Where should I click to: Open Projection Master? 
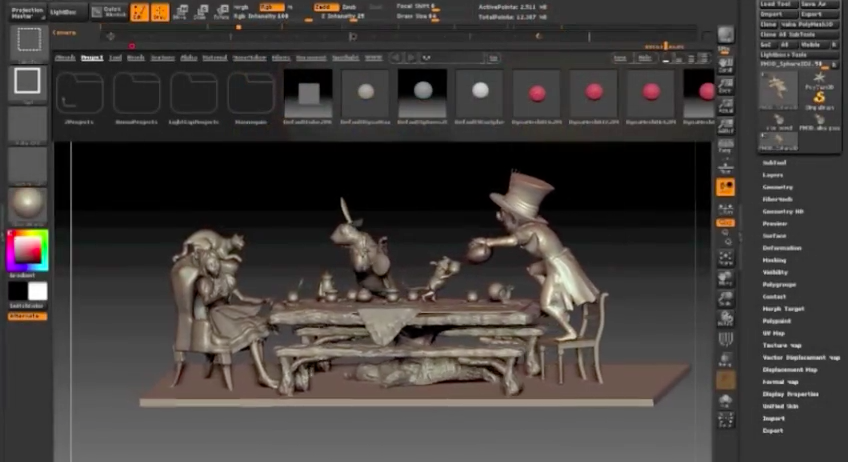click(x=28, y=12)
